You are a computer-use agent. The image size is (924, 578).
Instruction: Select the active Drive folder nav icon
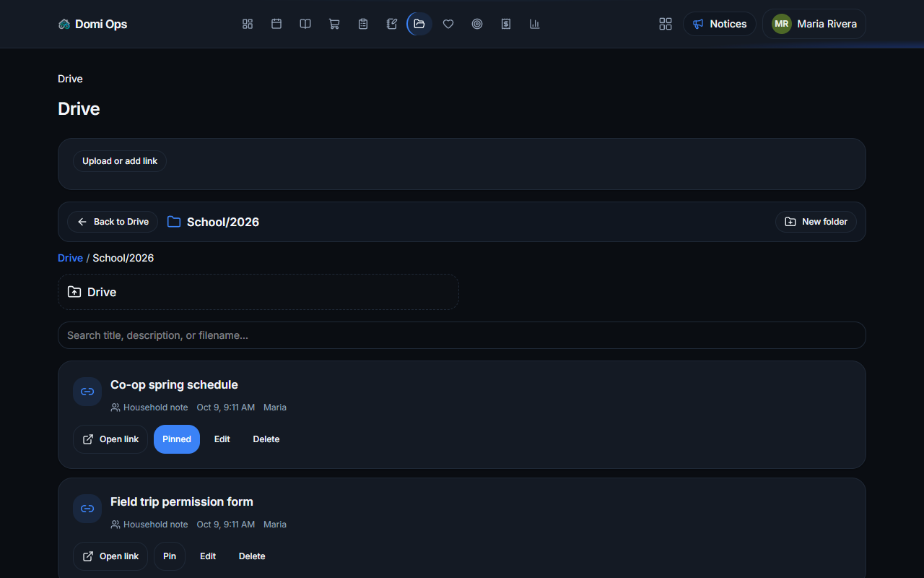point(419,24)
